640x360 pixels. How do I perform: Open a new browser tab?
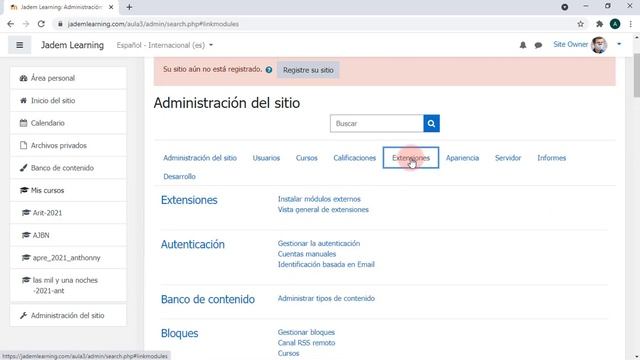coord(129,7)
